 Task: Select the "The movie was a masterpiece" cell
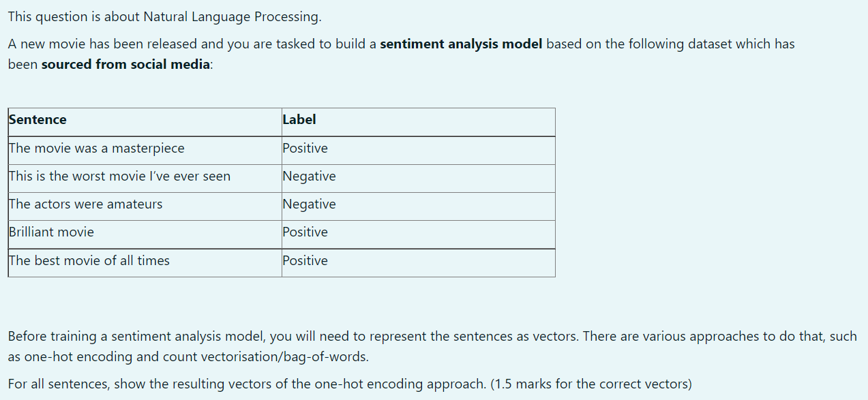[97, 149]
